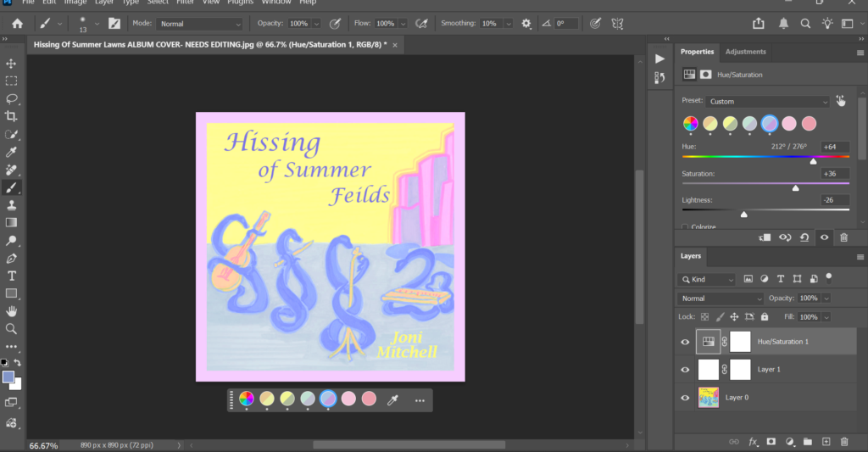The height and width of the screenshot is (452, 868).
Task: Select the Pen tool
Action: tap(11, 258)
